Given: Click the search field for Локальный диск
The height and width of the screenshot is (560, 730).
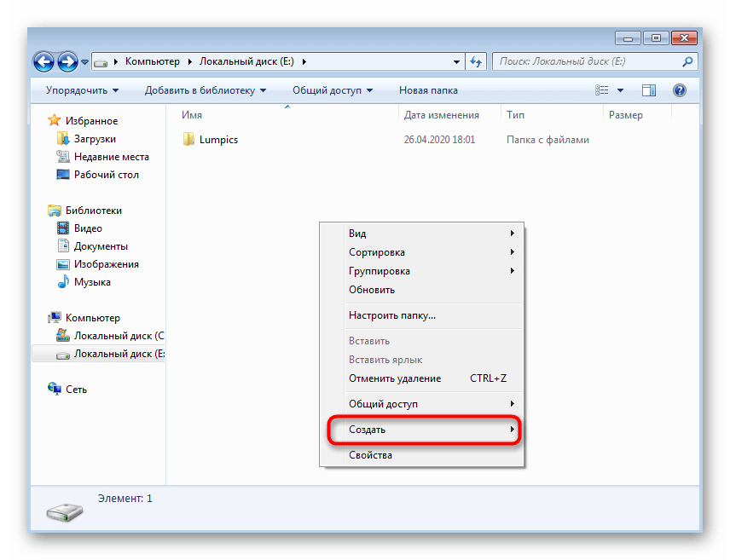Looking at the screenshot, I should click(x=588, y=62).
